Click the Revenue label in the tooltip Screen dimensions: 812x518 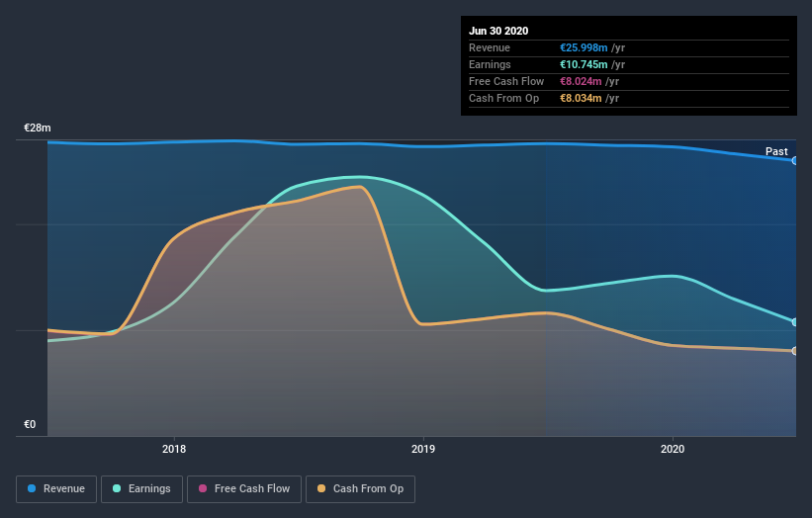pyautogui.click(x=490, y=47)
